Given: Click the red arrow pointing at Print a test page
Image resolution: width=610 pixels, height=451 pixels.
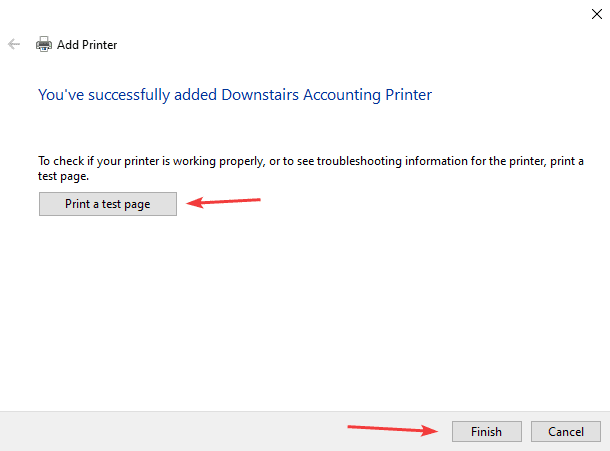Looking at the screenshot, I should pos(225,203).
